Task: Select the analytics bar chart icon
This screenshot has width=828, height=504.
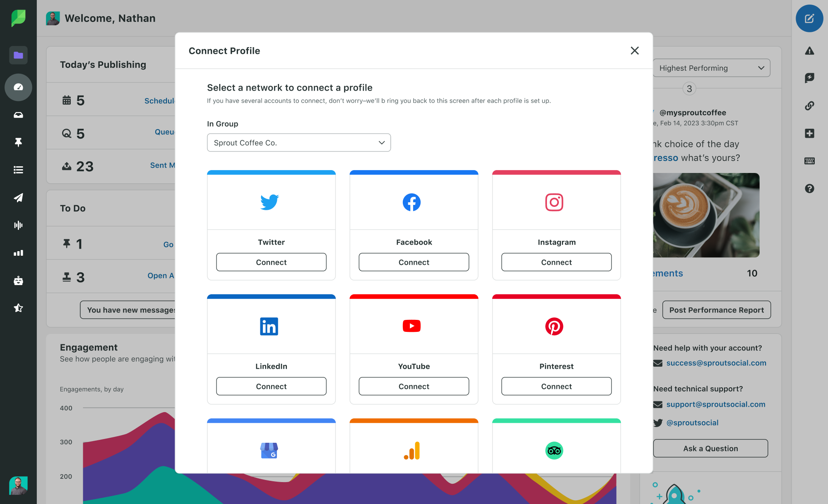Action: click(18, 252)
